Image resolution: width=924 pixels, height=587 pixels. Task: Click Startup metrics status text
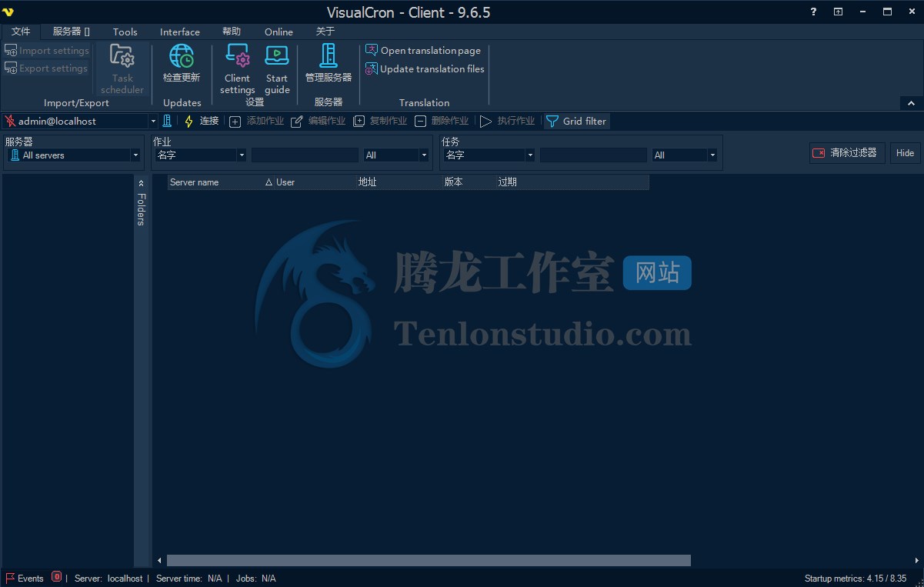point(856,578)
